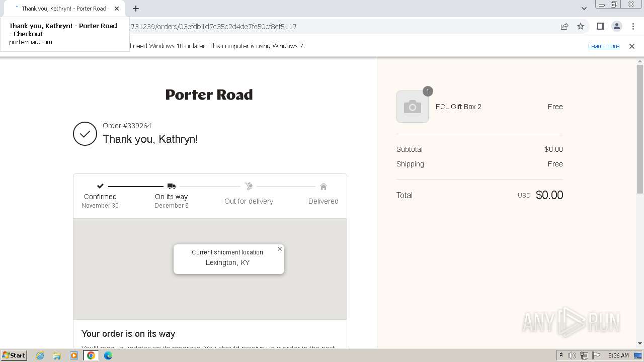Click the Action Center flag icon
The height and width of the screenshot is (362, 644).
pos(596,355)
